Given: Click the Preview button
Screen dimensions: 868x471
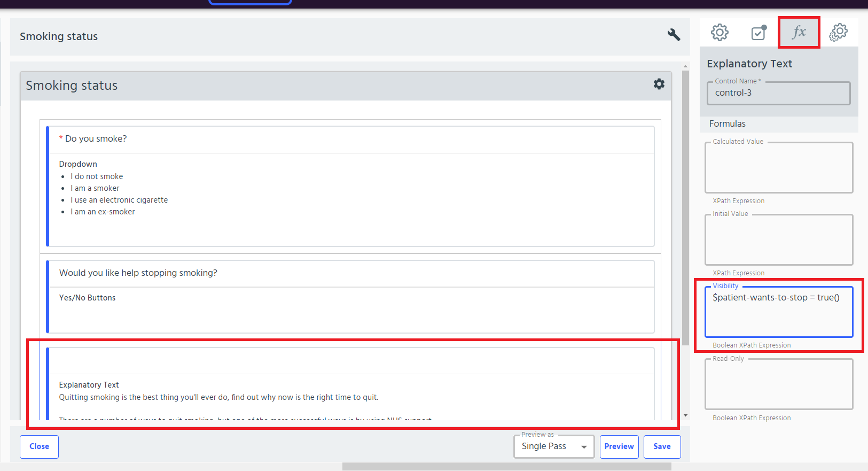Looking at the screenshot, I should (x=619, y=446).
